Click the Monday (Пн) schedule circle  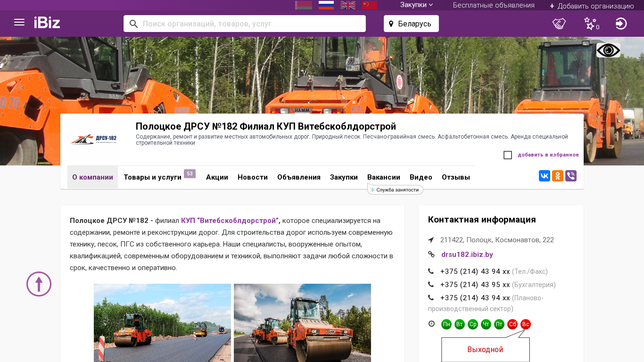(446, 324)
